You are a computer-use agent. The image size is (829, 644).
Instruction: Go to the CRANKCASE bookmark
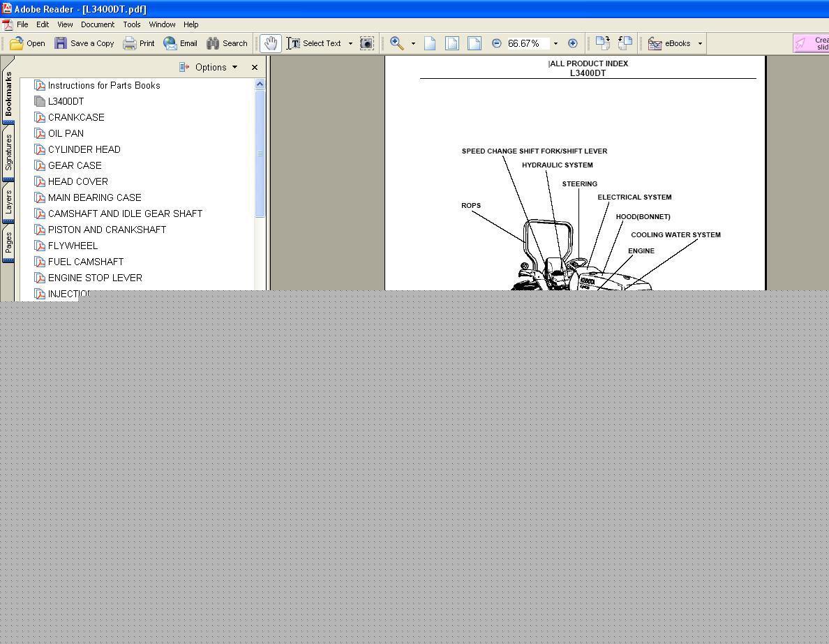click(76, 117)
